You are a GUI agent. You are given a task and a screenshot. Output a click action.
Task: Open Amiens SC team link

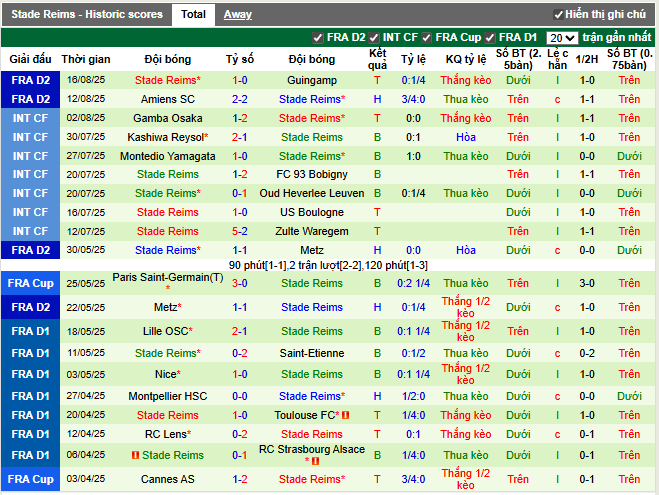[x=168, y=99]
